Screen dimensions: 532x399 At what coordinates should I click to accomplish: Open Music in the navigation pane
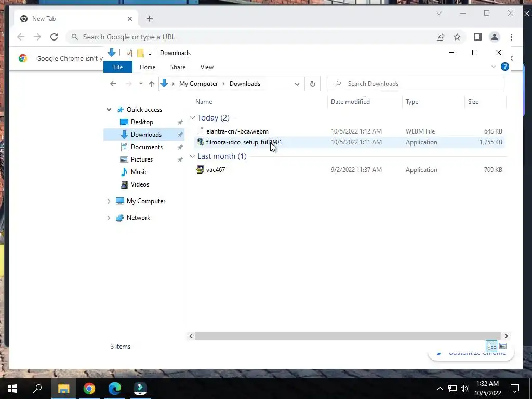point(139,172)
